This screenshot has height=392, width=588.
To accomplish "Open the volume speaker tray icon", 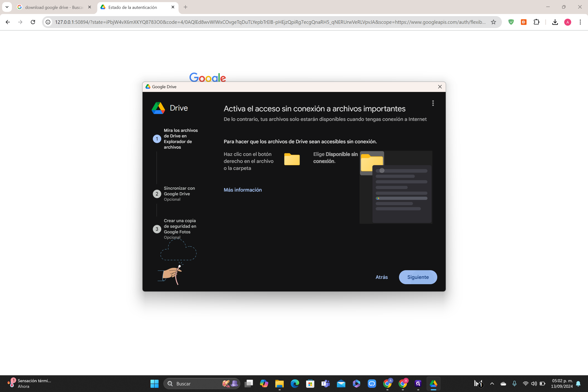I will (534, 384).
